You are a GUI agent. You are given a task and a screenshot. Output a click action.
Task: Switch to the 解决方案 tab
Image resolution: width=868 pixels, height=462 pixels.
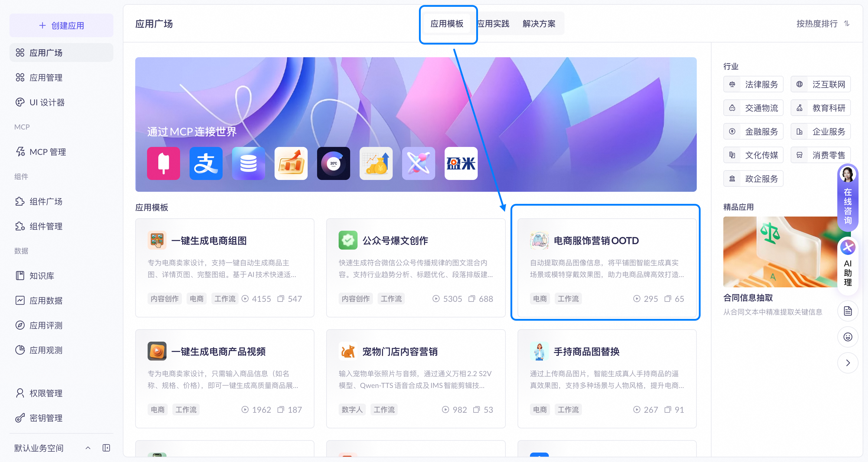[539, 24]
